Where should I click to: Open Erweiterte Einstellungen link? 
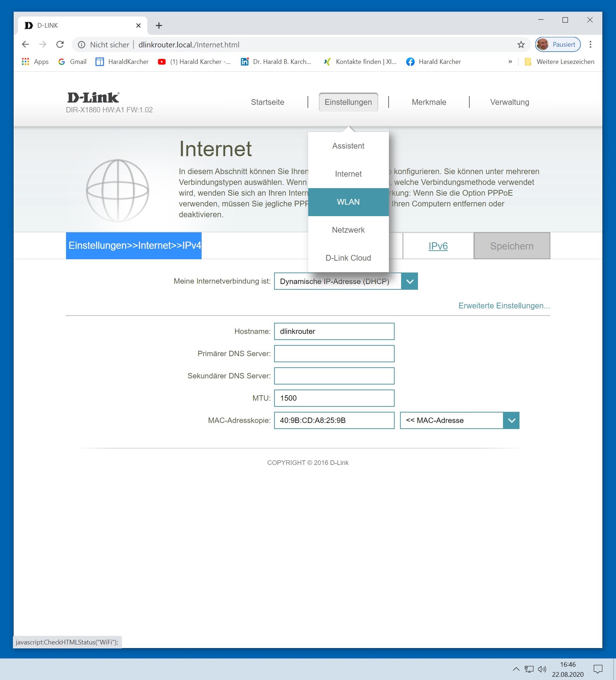504,306
